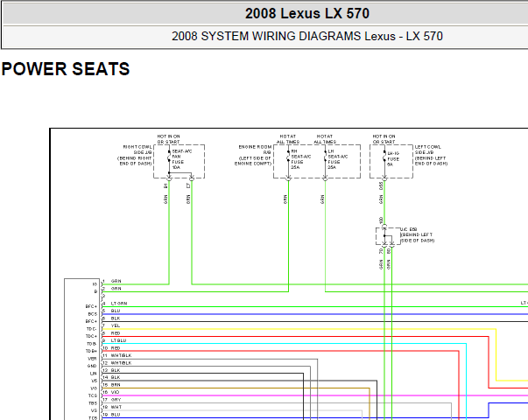The width and height of the screenshot is (528, 420).
Task: Click pin 13 'BLK' wire label
Action: click(116, 370)
